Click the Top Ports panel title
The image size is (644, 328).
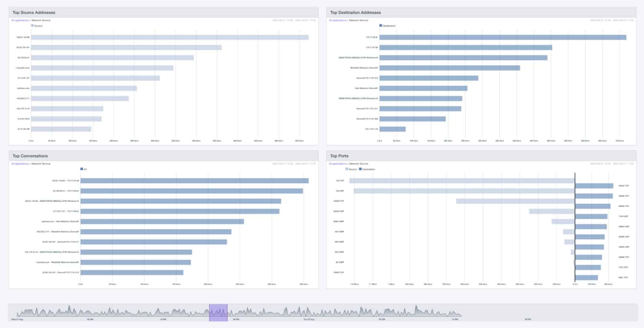339,156
